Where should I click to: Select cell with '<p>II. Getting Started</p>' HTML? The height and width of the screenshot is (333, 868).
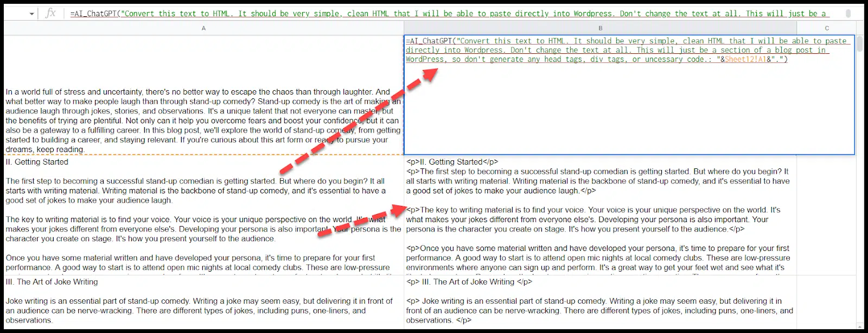[601, 215]
